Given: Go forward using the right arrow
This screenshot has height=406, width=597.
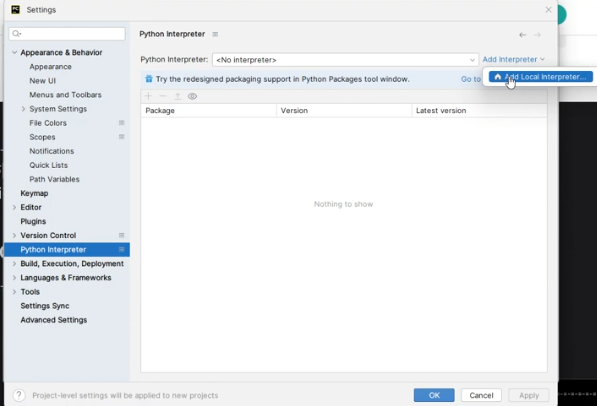Looking at the screenshot, I should [x=537, y=35].
